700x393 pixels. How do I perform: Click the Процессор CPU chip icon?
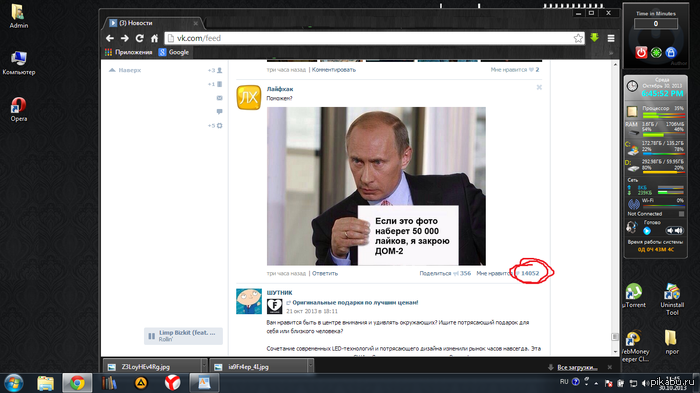[632, 111]
